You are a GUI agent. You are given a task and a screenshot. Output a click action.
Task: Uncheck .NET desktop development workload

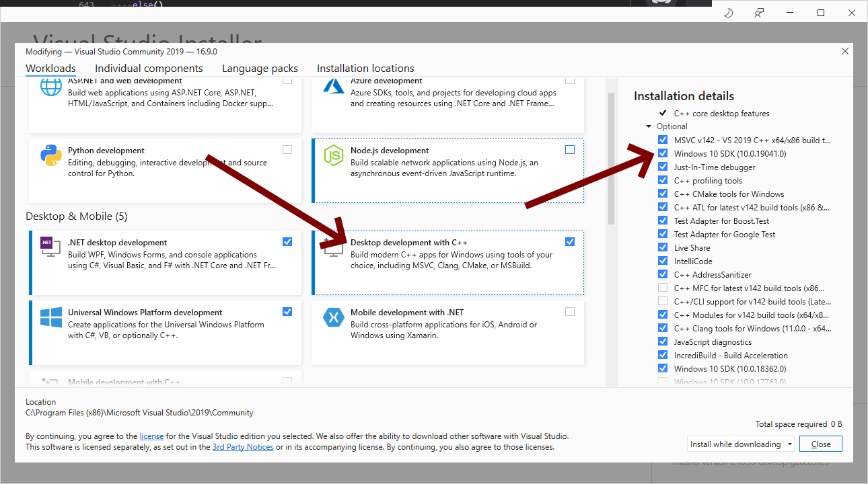pos(287,241)
